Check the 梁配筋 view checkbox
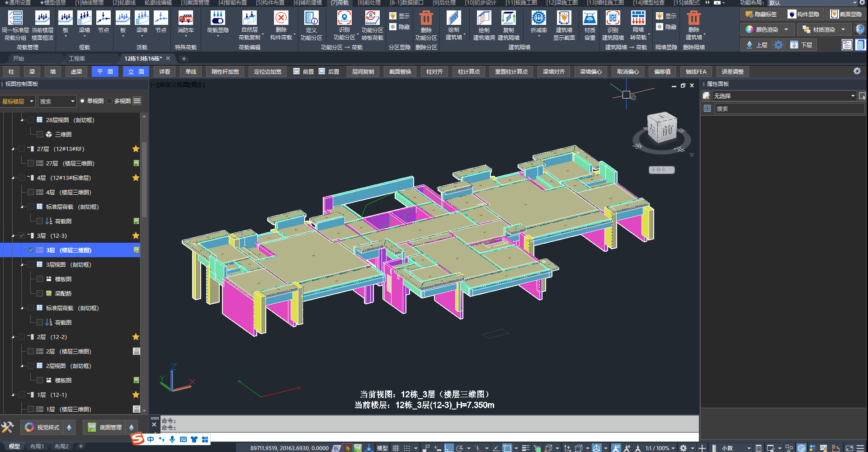 (x=40, y=293)
